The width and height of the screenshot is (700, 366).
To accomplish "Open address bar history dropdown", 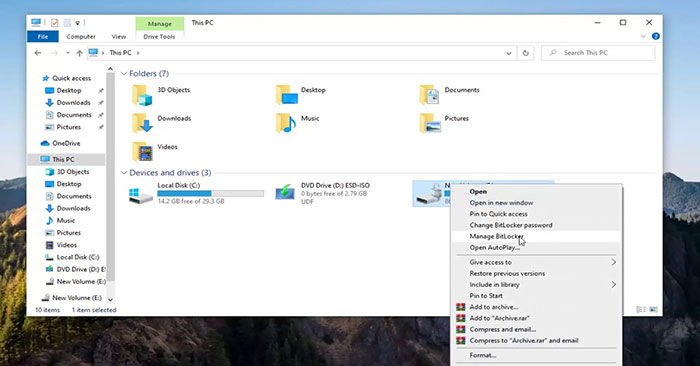I will (x=508, y=53).
